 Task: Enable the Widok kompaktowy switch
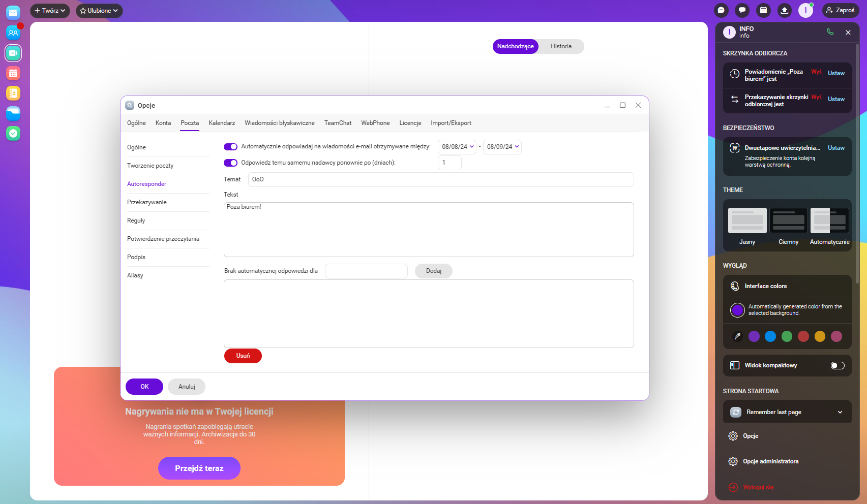point(837,366)
